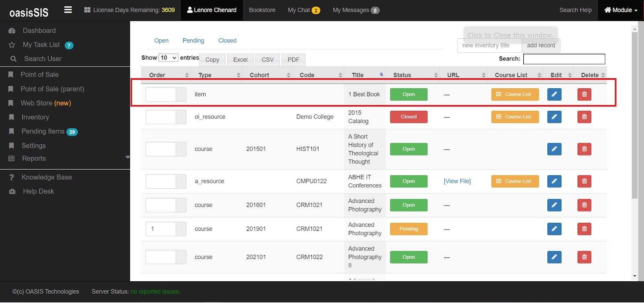Click Pending status of 201901 course

pos(409,229)
